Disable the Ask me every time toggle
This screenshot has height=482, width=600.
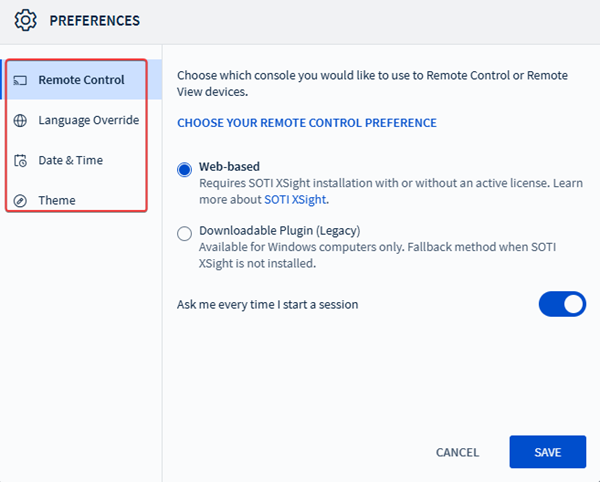click(x=562, y=304)
